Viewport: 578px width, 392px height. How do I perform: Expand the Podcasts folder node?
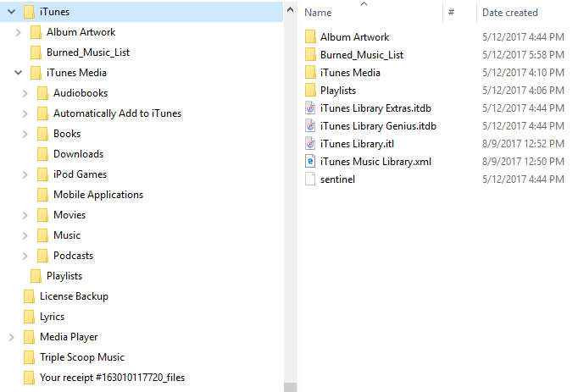25,256
